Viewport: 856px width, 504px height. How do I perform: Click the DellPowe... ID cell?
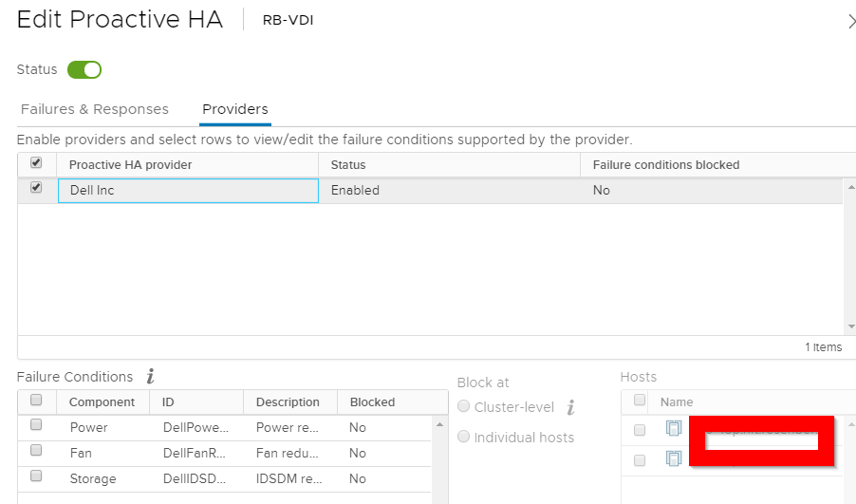tap(195, 427)
